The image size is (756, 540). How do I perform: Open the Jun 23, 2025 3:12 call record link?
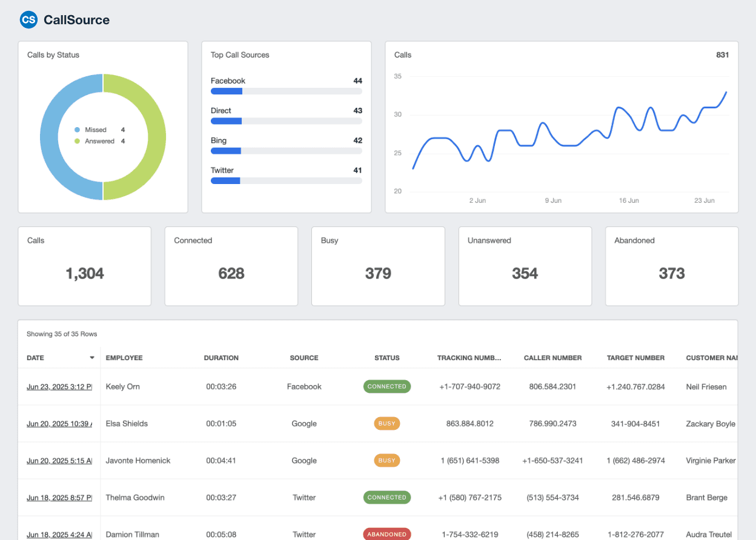pos(59,386)
